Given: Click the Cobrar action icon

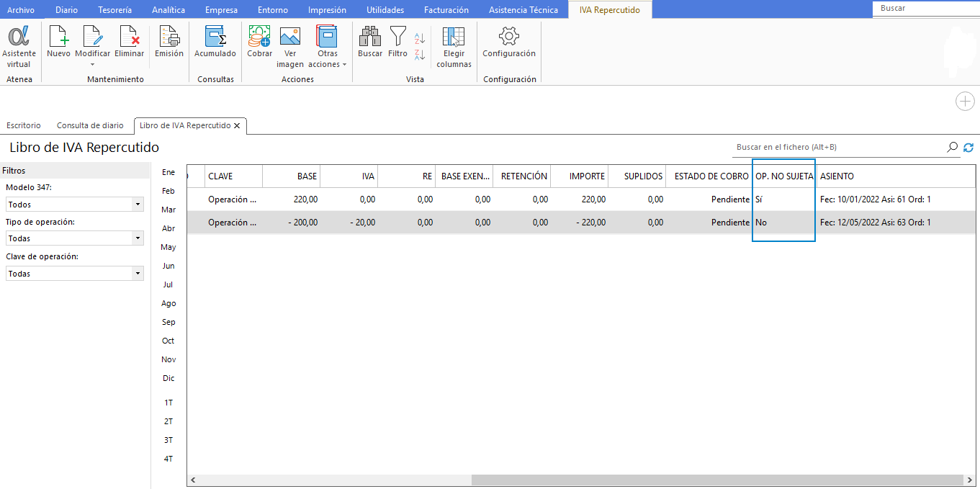Looking at the screenshot, I should 259,36.
